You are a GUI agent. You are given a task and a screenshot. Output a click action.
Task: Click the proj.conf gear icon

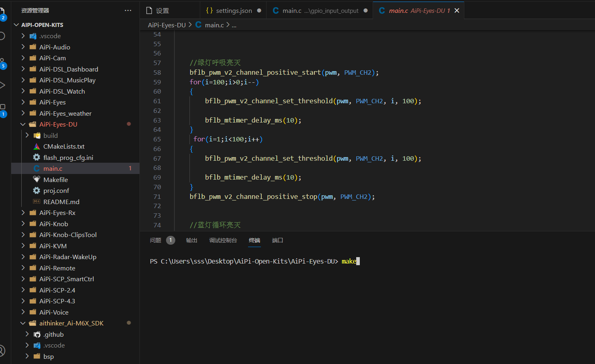[37, 190]
